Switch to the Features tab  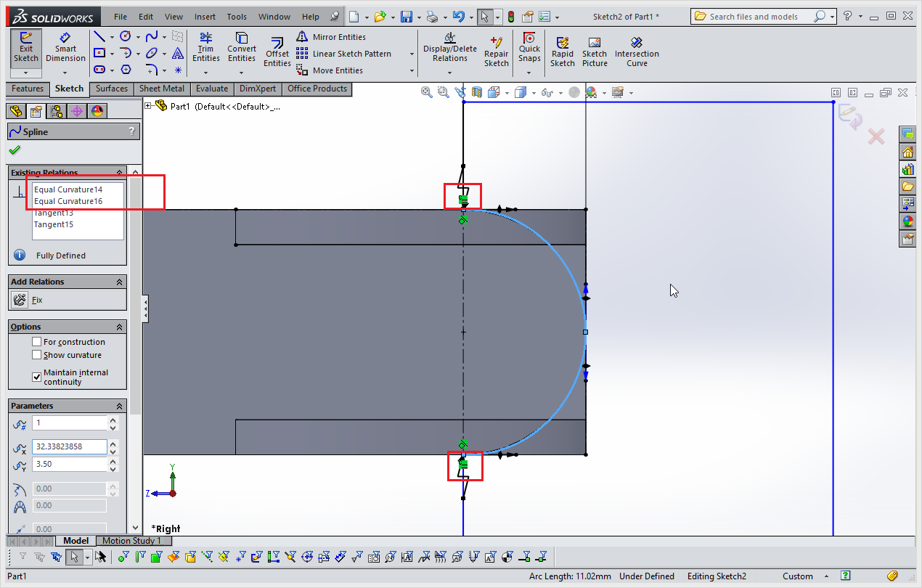click(28, 89)
